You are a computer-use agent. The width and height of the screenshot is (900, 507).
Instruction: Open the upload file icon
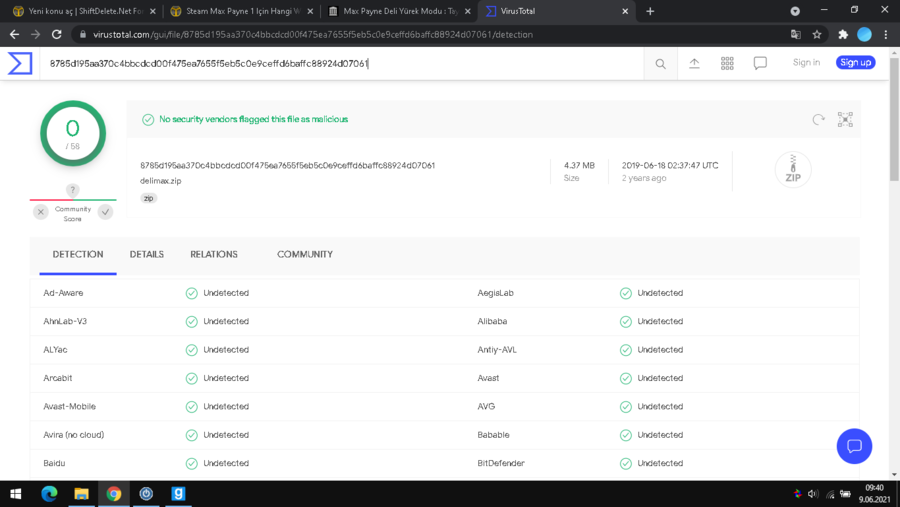pos(694,63)
